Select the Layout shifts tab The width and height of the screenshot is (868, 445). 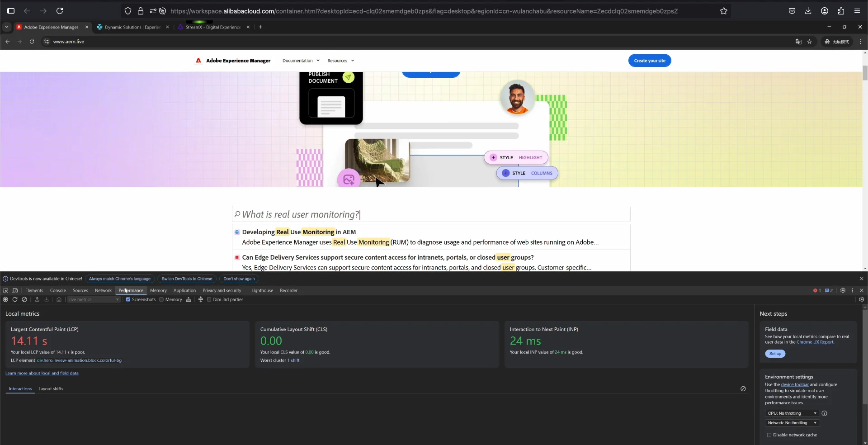point(51,389)
